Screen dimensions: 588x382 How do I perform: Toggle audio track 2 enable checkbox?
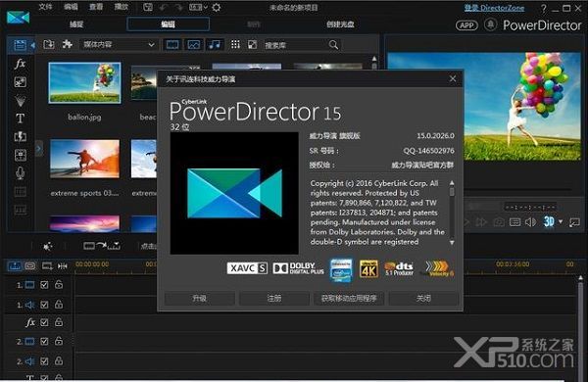pyautogui.click(x=44, y=361)
